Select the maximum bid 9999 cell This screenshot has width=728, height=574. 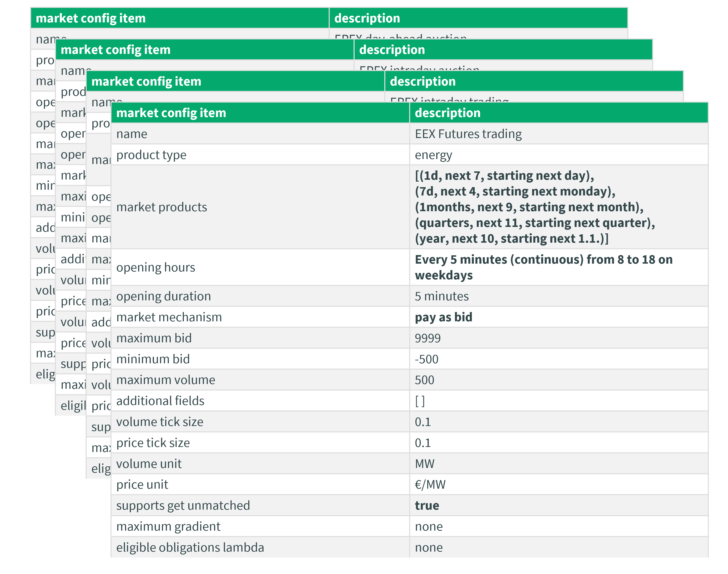coord(427,338)
